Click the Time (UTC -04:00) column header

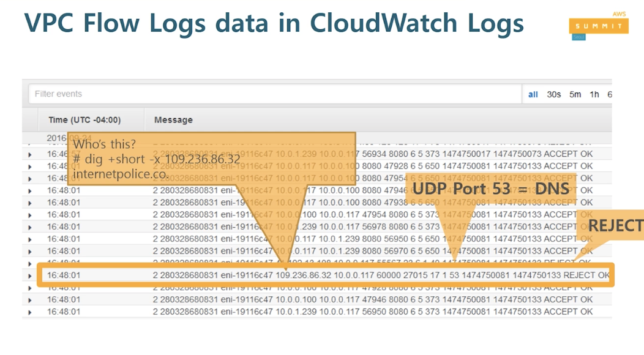coord(84,120)
